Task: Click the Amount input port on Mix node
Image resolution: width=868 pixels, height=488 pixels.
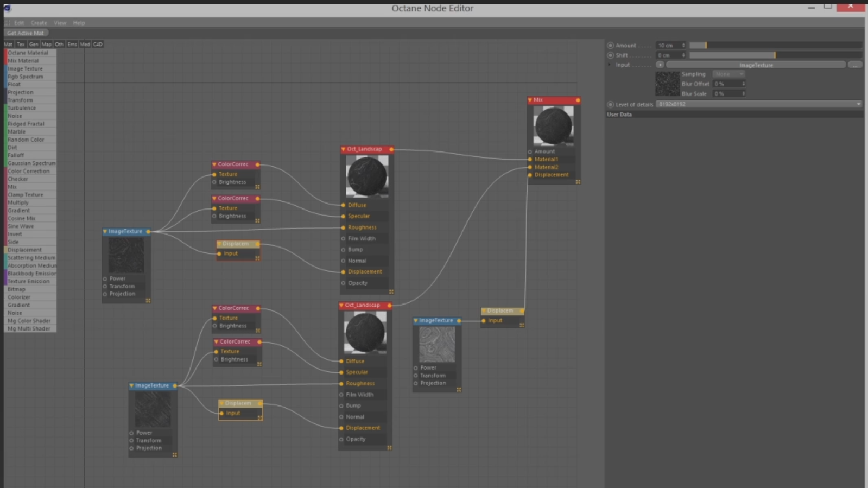Action: [530, 151]
